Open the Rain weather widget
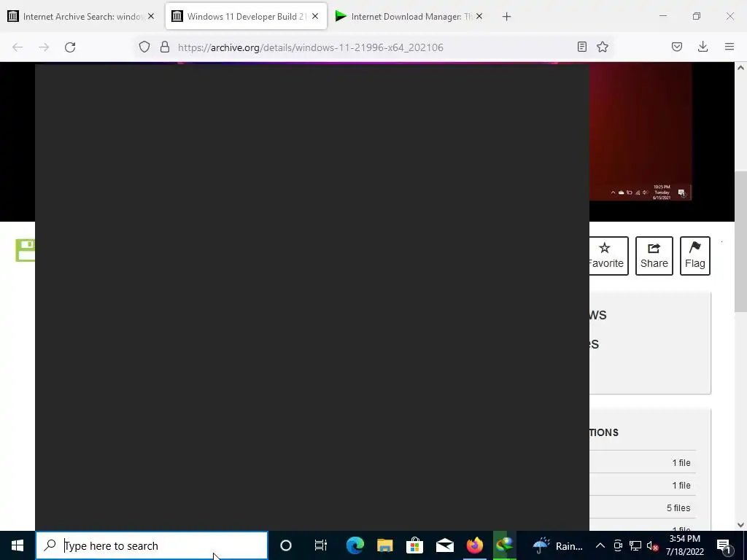The height and width of the screenshot is (560, 747). 557,545
